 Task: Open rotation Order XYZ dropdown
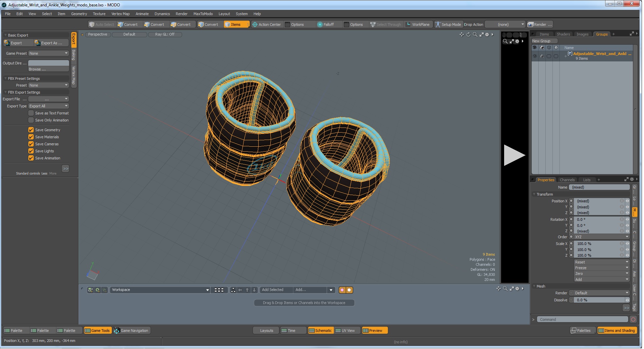coord(602,237)
